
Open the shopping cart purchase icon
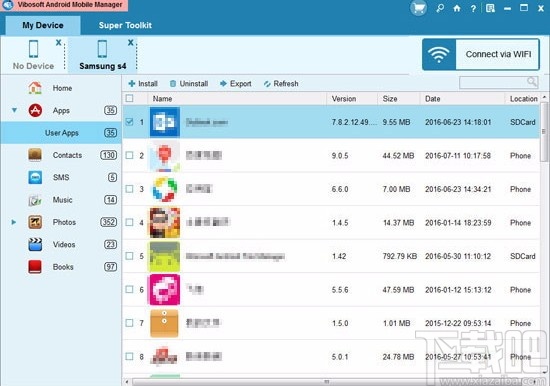tap(418, 8)
